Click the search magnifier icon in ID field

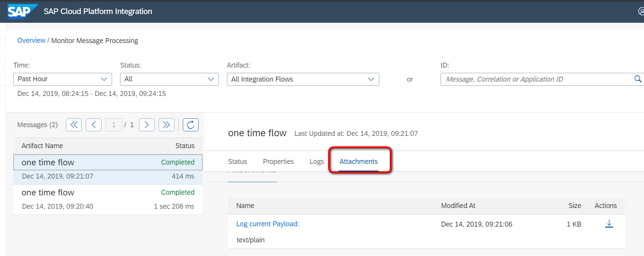(x=638, y=79)
